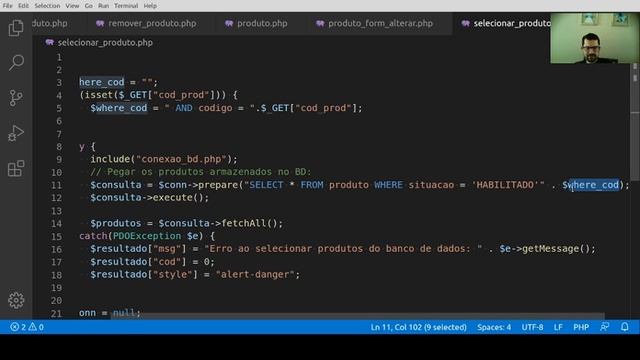Click null on line 21
The width and height of the screenshot is (640, 360).
pos(124,313)
